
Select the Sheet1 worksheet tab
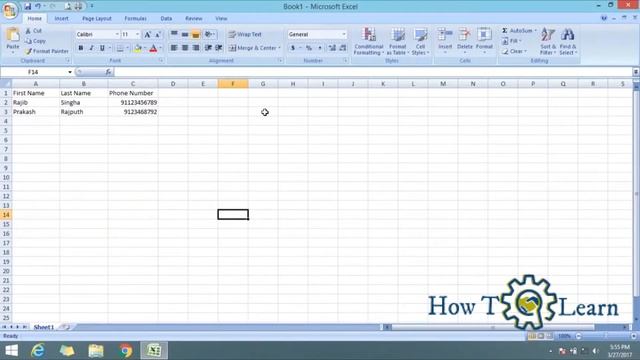[x=43, y=327]
